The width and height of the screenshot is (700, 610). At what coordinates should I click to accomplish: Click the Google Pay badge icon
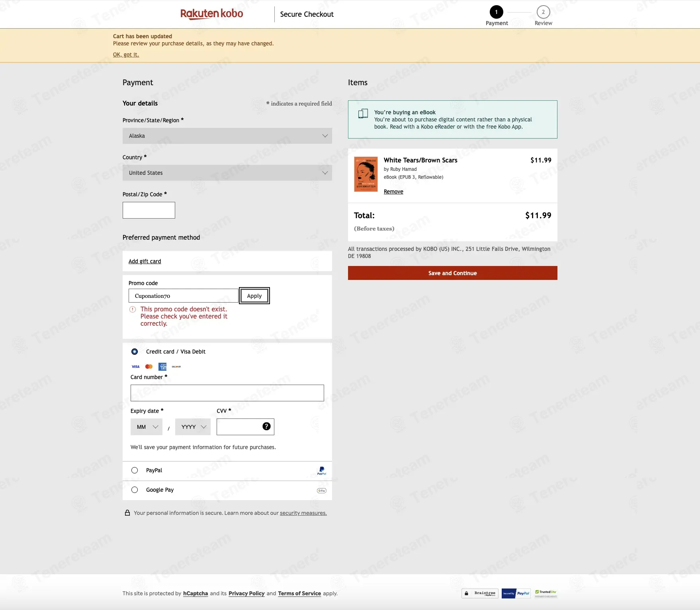322,491
